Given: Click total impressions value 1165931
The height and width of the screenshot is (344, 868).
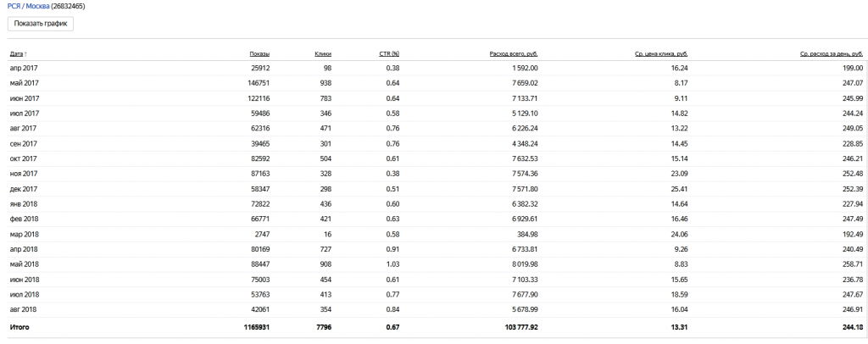Looking at the screenshot, I should (x=254, y=326).
